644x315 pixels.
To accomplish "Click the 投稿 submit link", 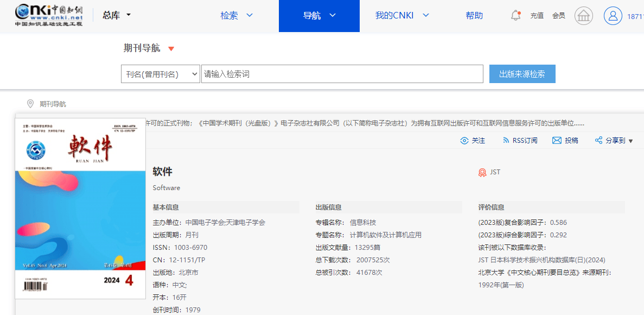I will click(571, 141).
